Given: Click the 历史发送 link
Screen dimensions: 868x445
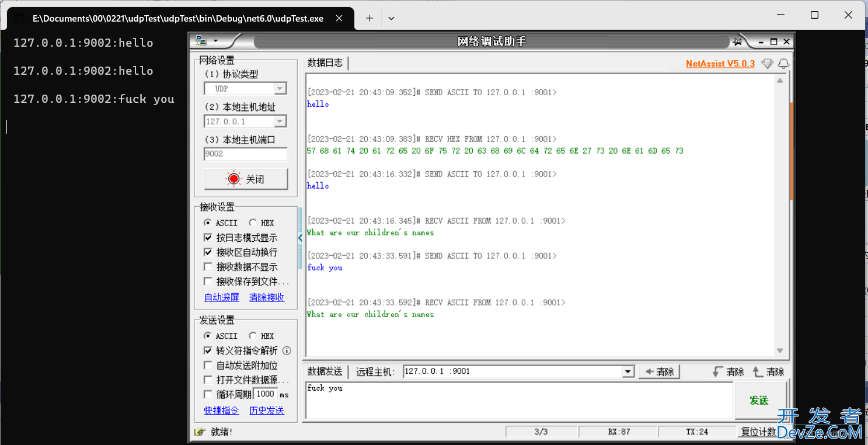Looking at the screenshot, I should click(267, 411).
